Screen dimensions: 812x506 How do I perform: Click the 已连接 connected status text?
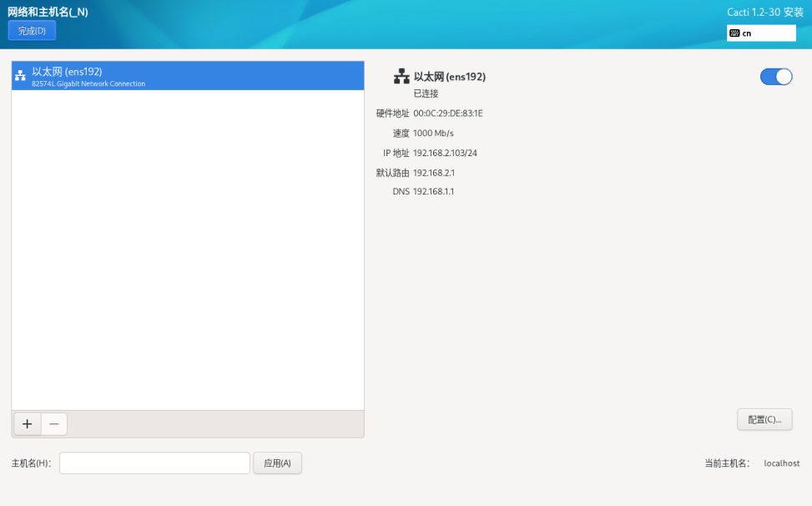point(426,94)
